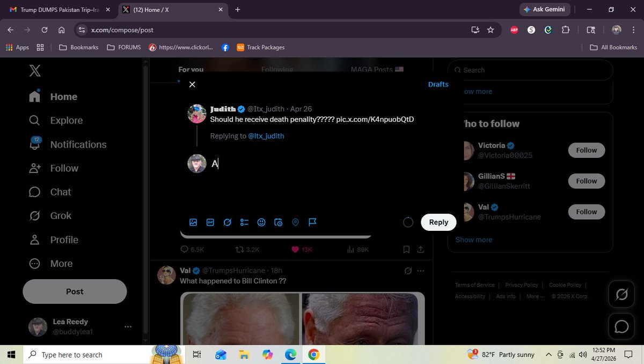Open More menu in sidebar
Viewport: 644px width, 364px height.
[51, 264]
